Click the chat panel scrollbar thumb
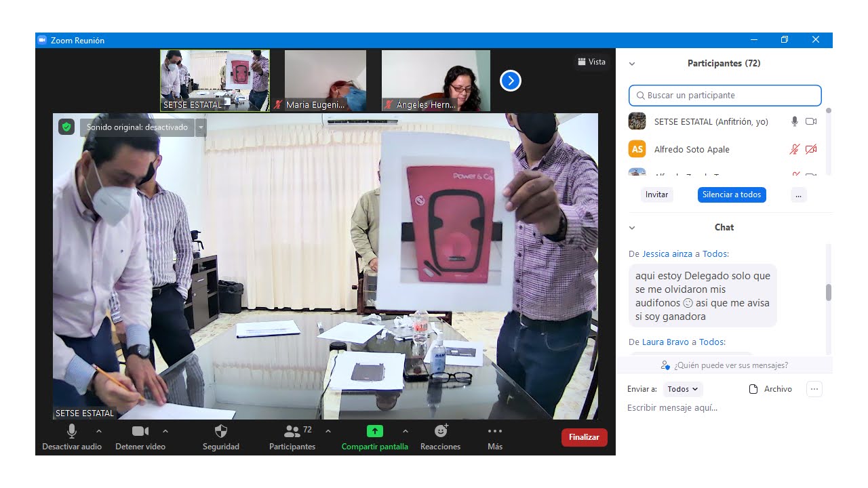Screen dimensions: 868x488 (828, 293)
